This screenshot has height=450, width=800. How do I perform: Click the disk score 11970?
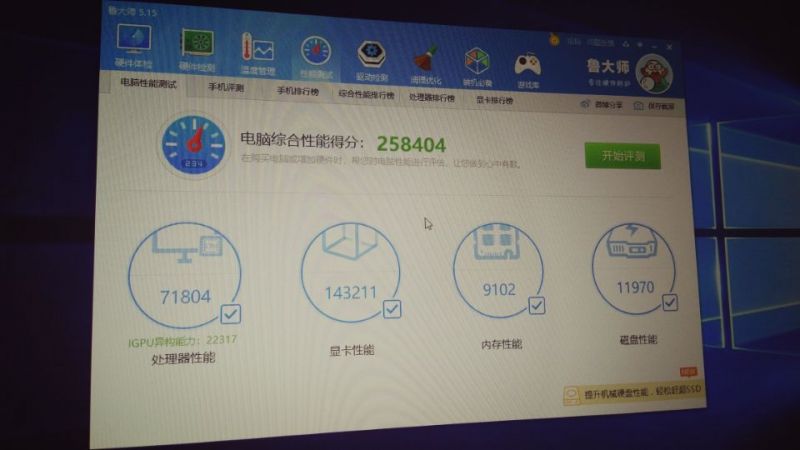(635, 288)
